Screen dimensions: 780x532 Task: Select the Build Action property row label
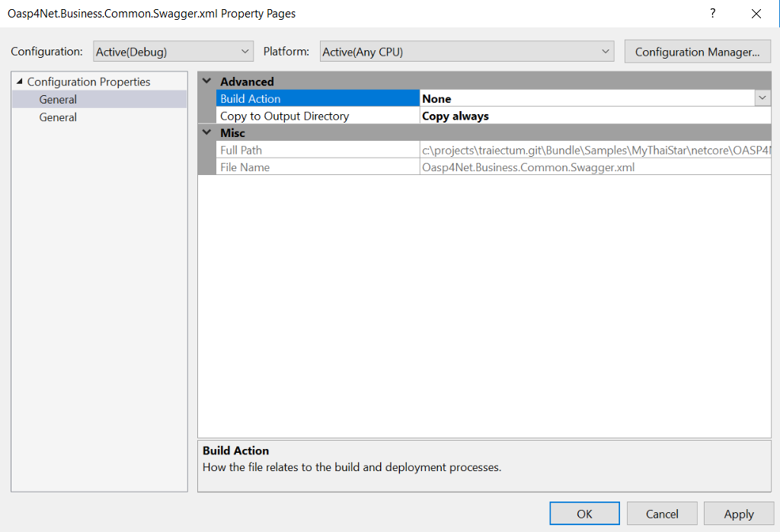click(251, 98)
